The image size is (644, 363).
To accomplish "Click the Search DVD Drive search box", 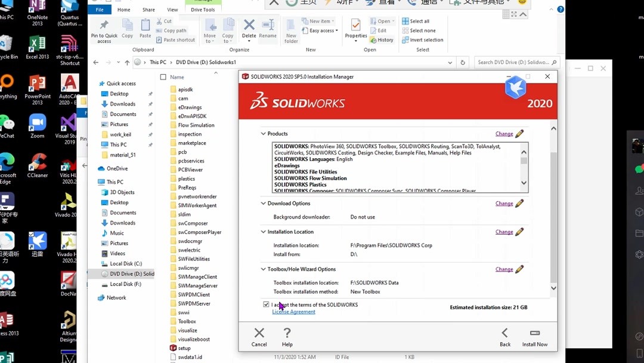I will [514, 61].
